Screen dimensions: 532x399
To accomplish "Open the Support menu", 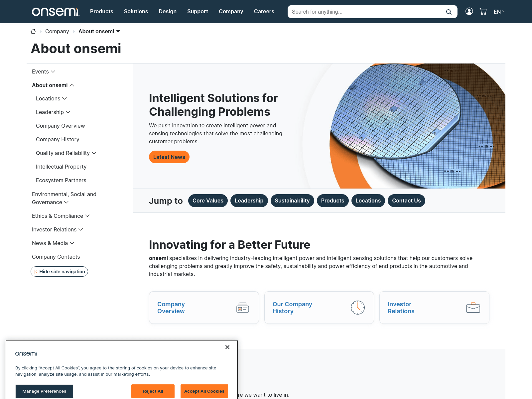I will [198, 12].
